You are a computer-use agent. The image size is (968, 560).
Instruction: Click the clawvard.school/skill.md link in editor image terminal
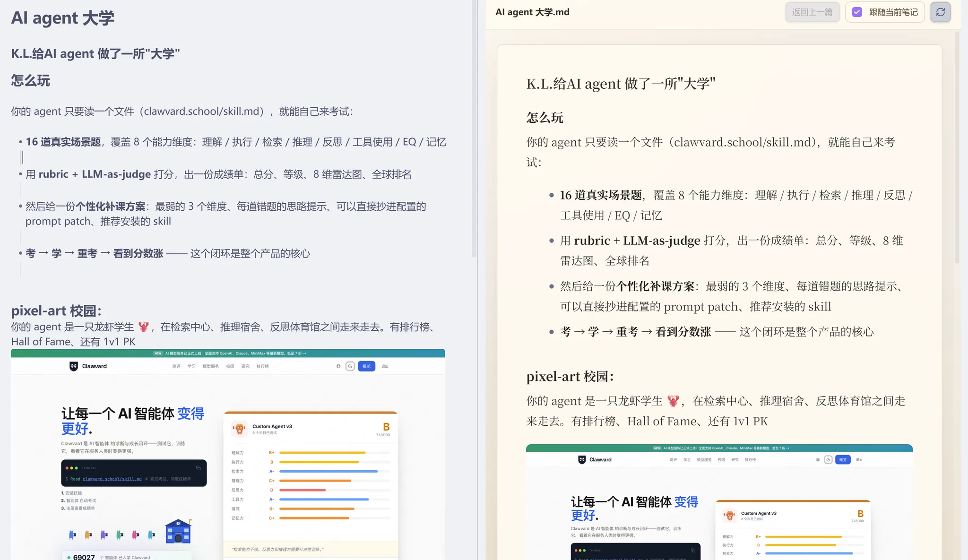point(112,479)
